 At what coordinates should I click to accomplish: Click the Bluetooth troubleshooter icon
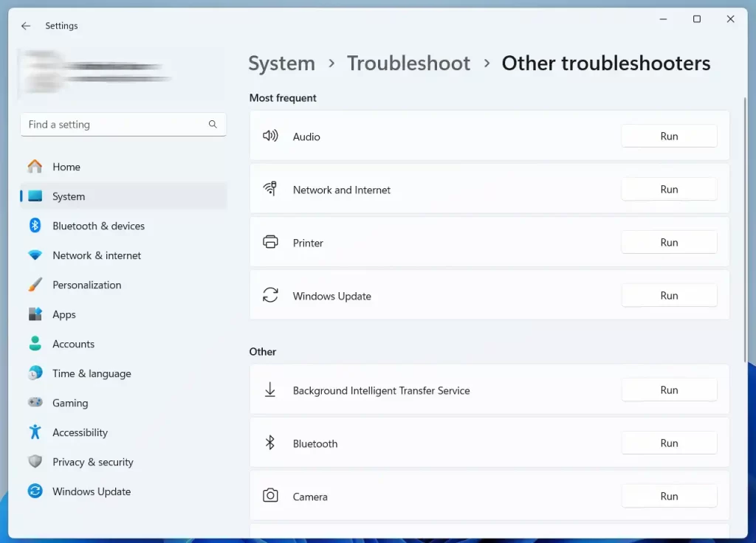[270, 443]
